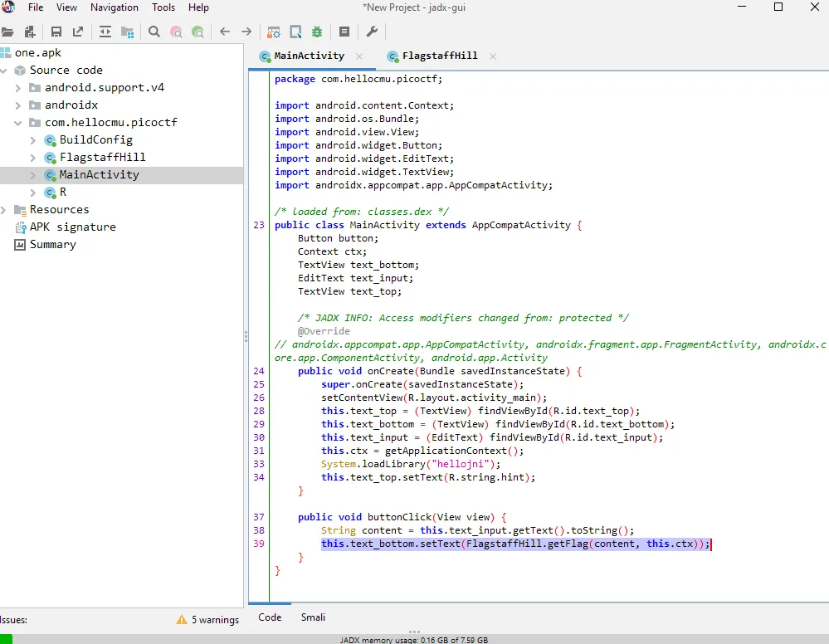The width and height of the screenshot is (829, 644).
Task: Open the debugger via green bug icon
Action: pyautogui.click(x=317, y=32)
